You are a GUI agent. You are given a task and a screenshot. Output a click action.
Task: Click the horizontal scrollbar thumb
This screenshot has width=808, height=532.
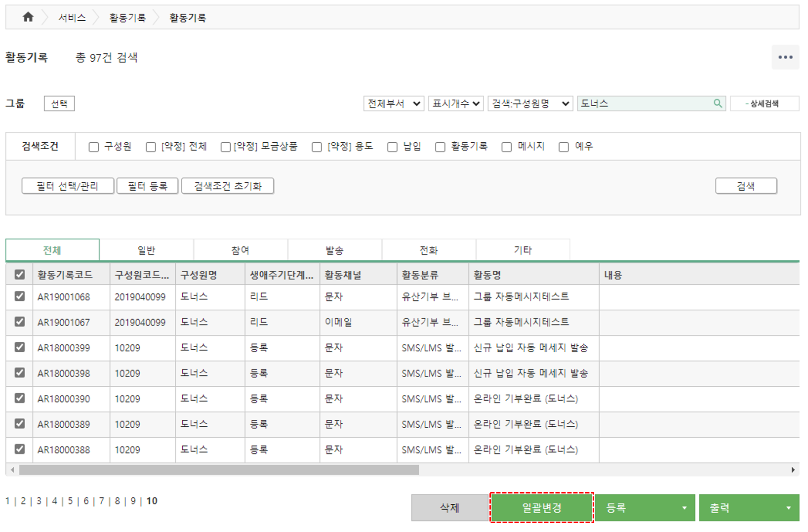219,470
